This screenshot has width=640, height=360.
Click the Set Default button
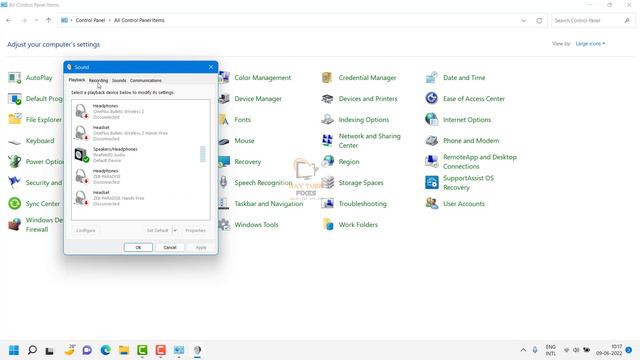tap(158, 231)
